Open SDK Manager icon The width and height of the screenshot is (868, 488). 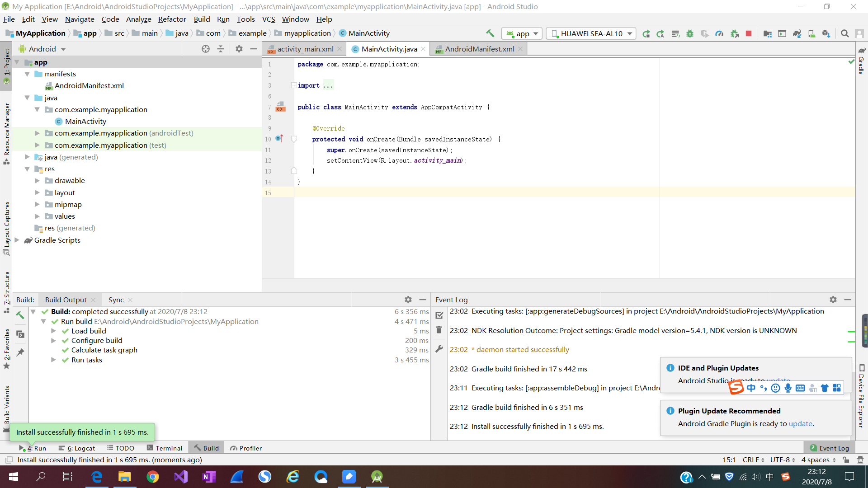(x=826, y=33)
